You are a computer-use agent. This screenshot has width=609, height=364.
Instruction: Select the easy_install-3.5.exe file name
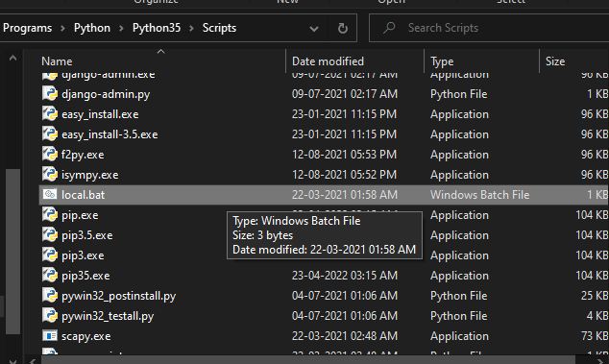110,134
